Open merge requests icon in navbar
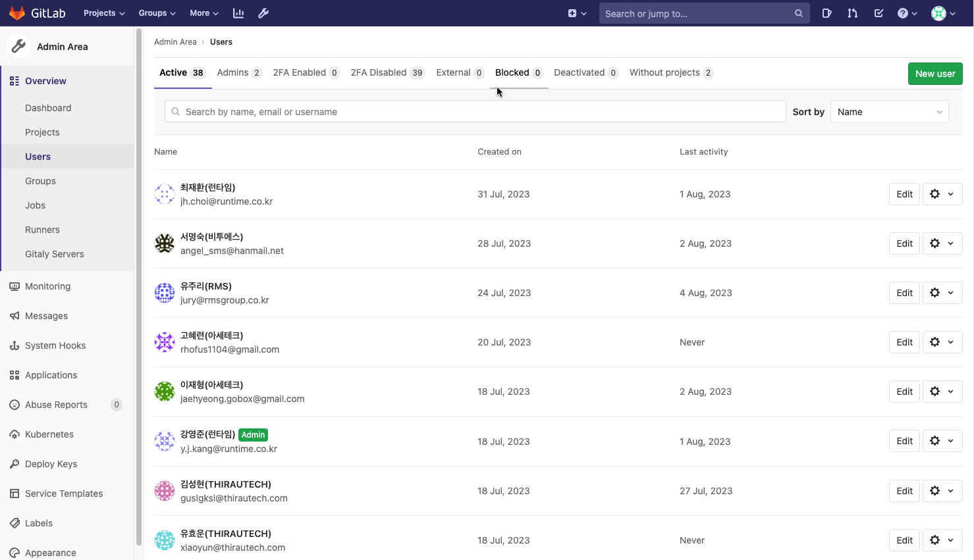The image size is (974, 560). [853, 13]
